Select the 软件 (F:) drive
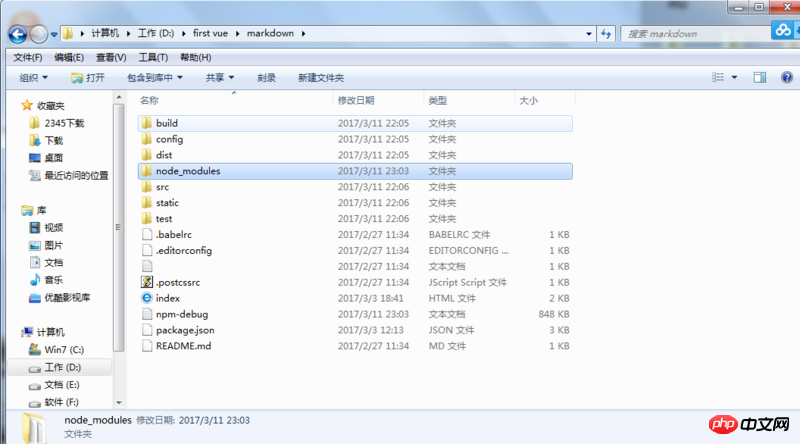The image size is (800, 444). pos(61,402)
